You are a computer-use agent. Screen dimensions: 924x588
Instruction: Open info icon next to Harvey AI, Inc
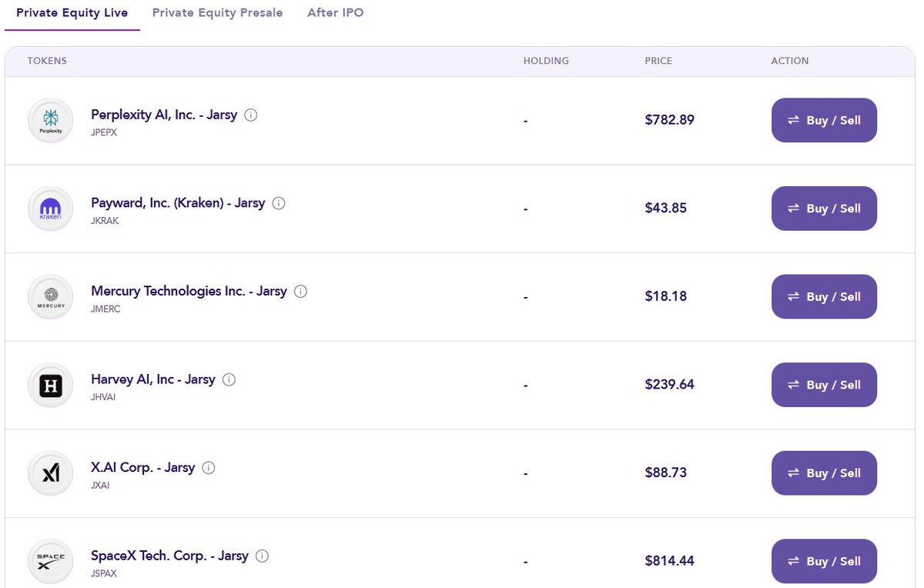coord(229,379)
